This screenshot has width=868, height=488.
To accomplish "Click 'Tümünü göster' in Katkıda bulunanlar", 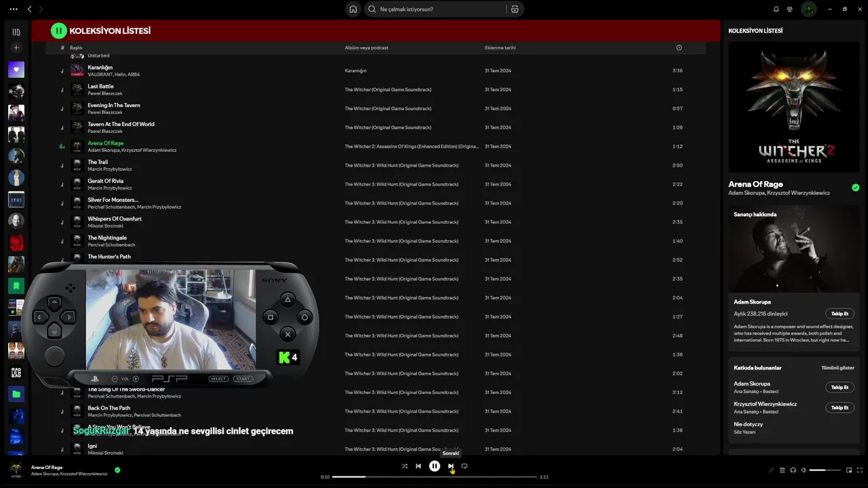I will [x=837, y=368].
